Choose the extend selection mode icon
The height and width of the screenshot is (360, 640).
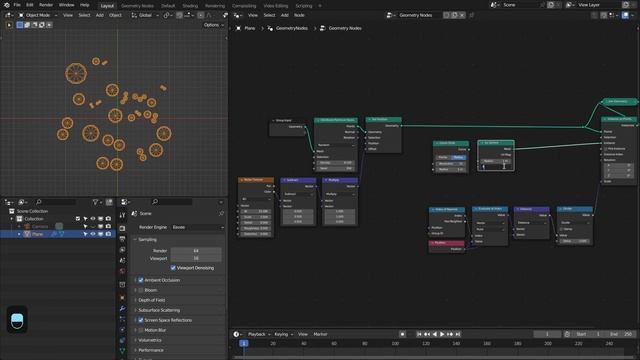(x=27, y=25)
